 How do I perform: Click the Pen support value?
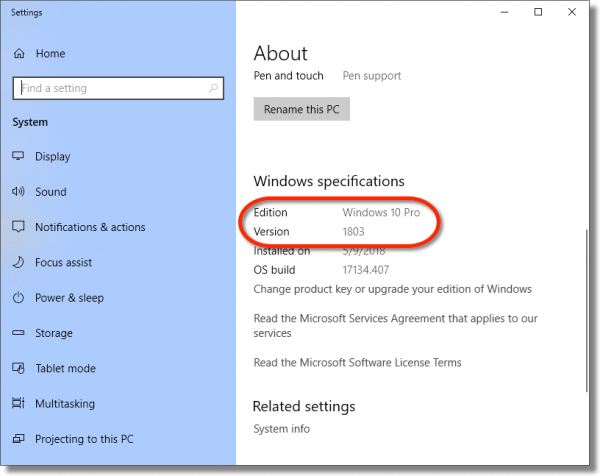point(372,76)
